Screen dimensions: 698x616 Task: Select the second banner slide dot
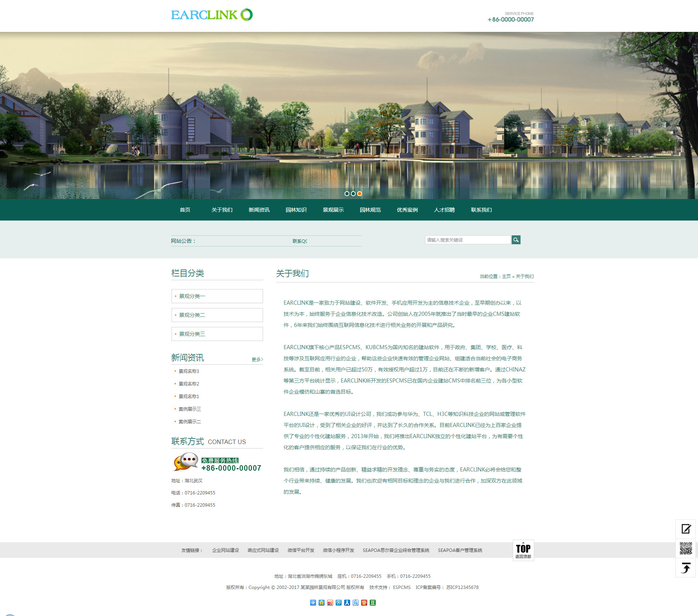pyautogui.click(x=353, y=193)
